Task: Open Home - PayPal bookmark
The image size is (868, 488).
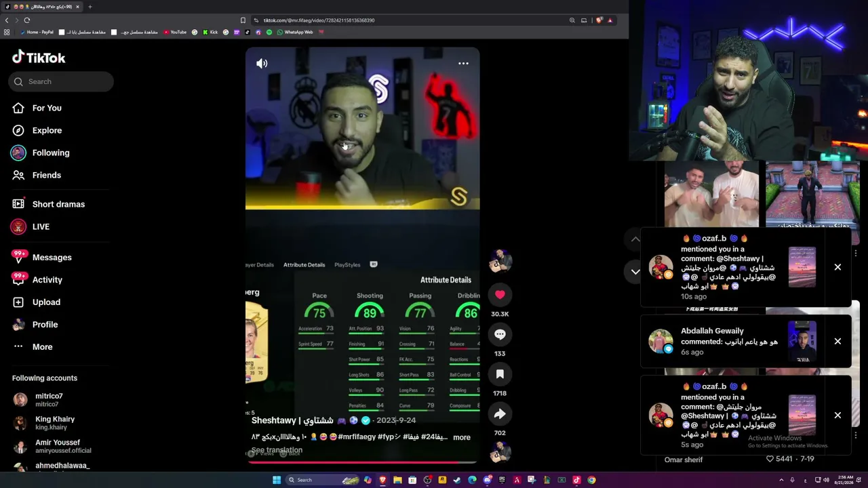Action: click(37, 33)
